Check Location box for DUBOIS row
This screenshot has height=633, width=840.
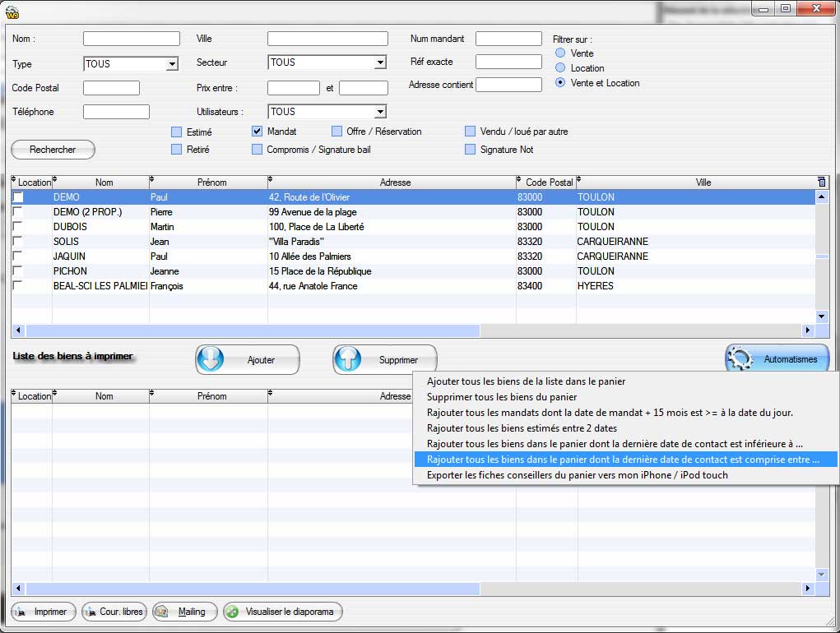click(x=17, y=226)
